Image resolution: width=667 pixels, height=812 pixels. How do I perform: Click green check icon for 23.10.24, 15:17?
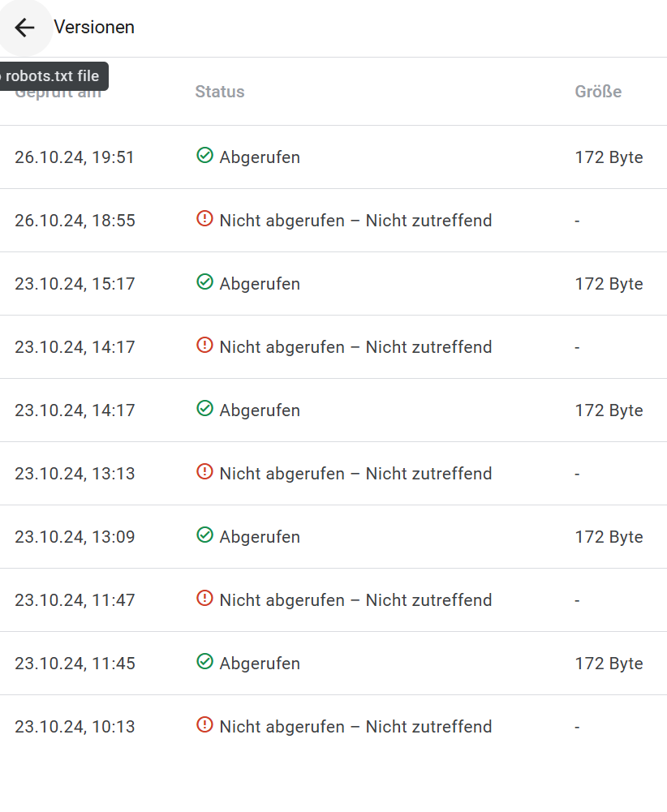(205, 281)
